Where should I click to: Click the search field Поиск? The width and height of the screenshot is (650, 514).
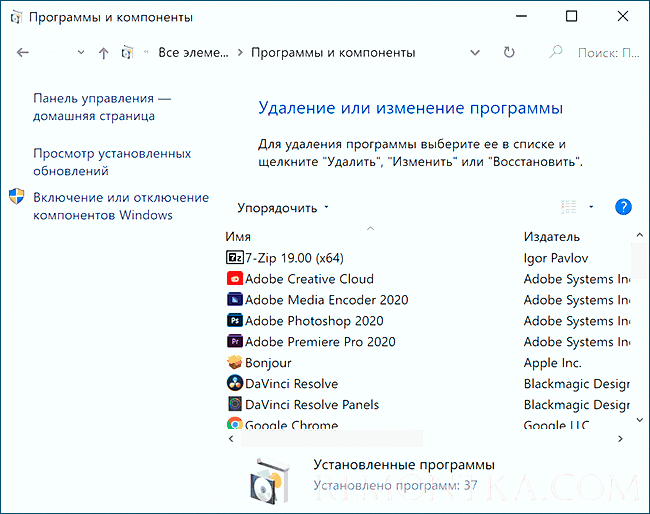(x=609, y=53)
